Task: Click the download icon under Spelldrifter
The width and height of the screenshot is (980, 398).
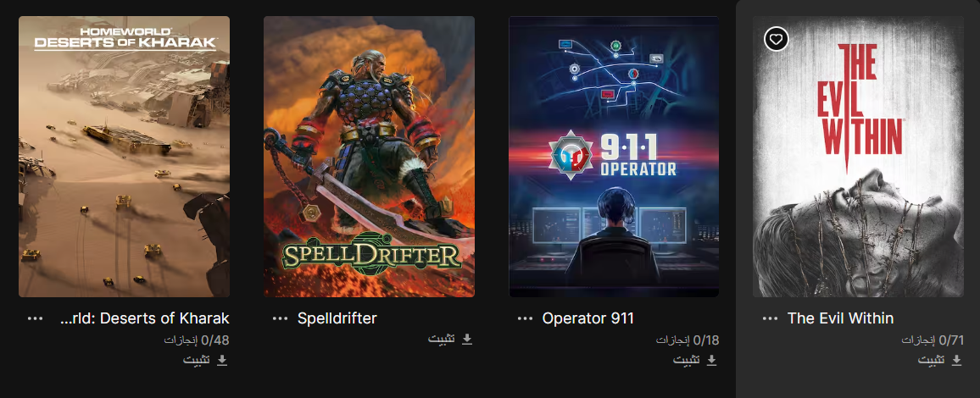Action: coord(466,339)
